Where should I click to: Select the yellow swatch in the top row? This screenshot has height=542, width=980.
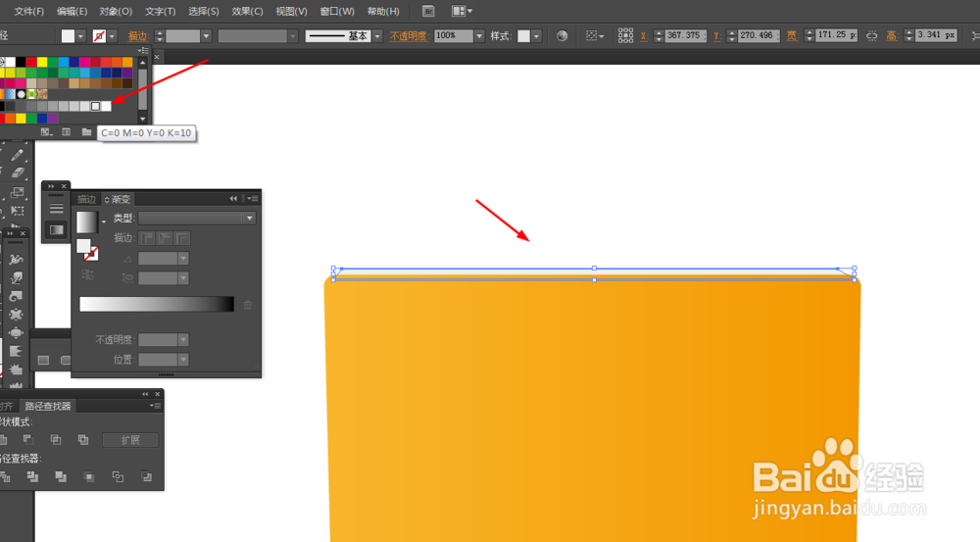coord(42,62)
